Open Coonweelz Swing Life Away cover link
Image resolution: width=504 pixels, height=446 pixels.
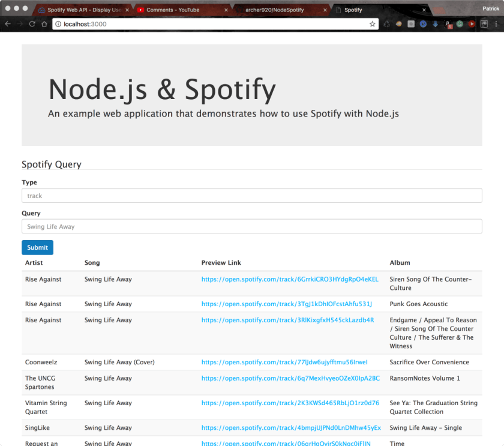click(x=284, y=362)
